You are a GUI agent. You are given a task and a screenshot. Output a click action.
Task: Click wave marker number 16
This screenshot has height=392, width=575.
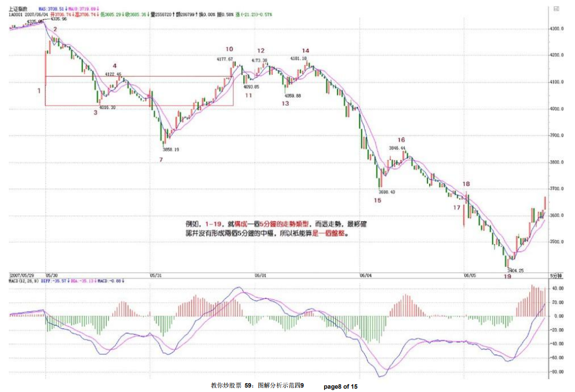point(401,140)
